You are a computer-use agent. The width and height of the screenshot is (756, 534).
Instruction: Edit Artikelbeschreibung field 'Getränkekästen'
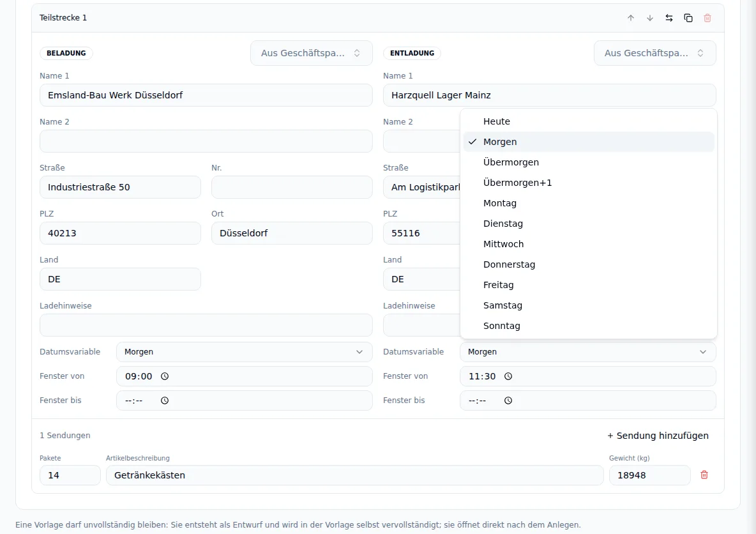pyautogui.click(x=354, y=475)
